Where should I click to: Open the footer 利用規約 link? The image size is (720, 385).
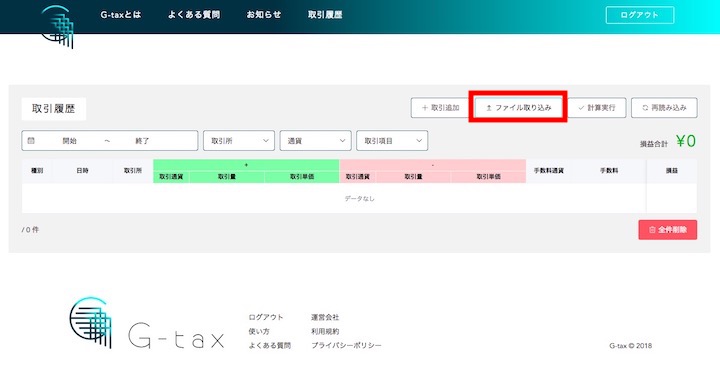coord(325,332)
